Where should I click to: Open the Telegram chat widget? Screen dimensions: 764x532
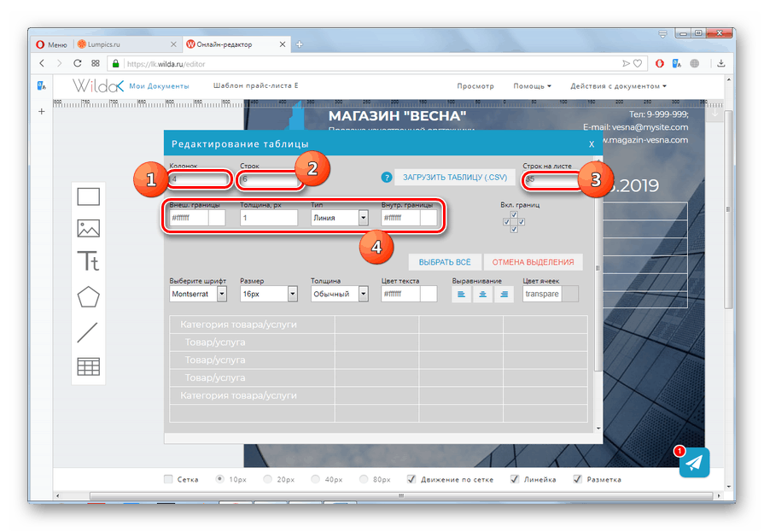pyautogui.click(x=694, y=462)
